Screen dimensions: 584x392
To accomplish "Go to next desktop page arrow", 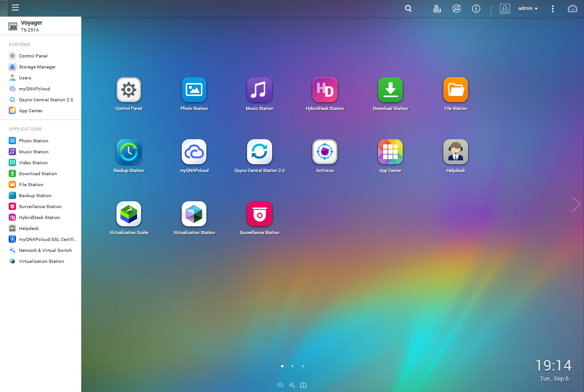I will pyautogui.click(x=576, y=204).
